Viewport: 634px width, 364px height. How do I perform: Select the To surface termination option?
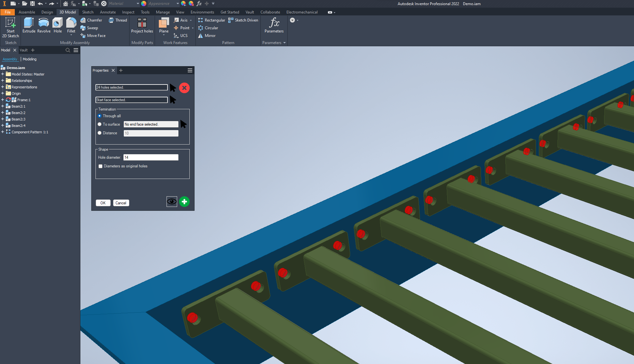point(100,124)
